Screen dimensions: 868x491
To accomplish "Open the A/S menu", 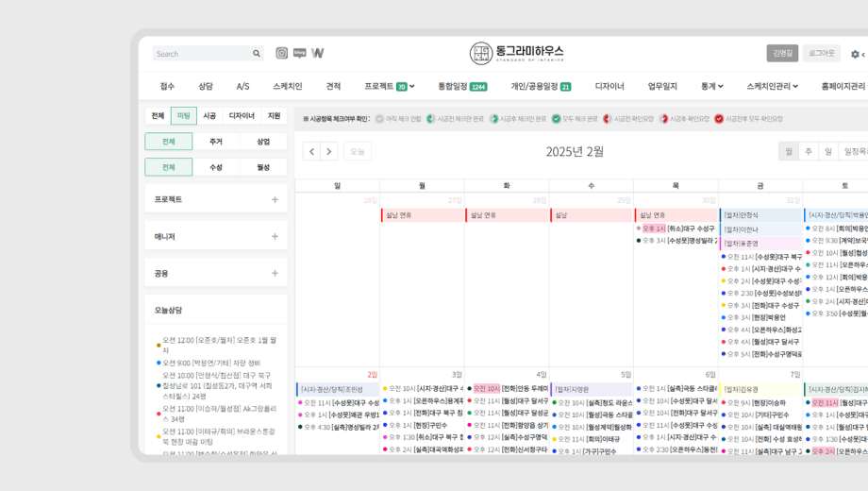I will click(x=243, y=87).
